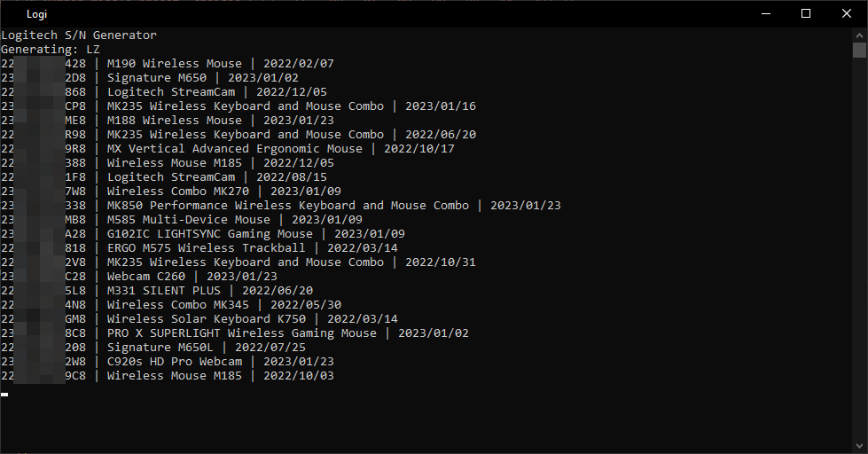The width and height of the screenshot is (868, 454).
Task: Click the Wireless Solar Keyboard K750 line
Action: click(x=199, y=319)
